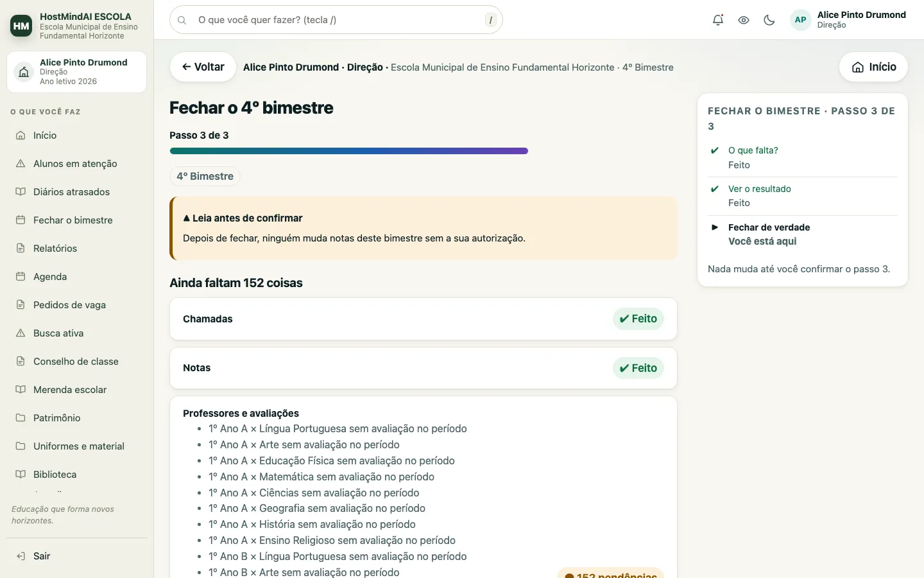Click the Feito badge for Notas
Viewport: 924px width, 578px height.
click(x=638, y=368)
